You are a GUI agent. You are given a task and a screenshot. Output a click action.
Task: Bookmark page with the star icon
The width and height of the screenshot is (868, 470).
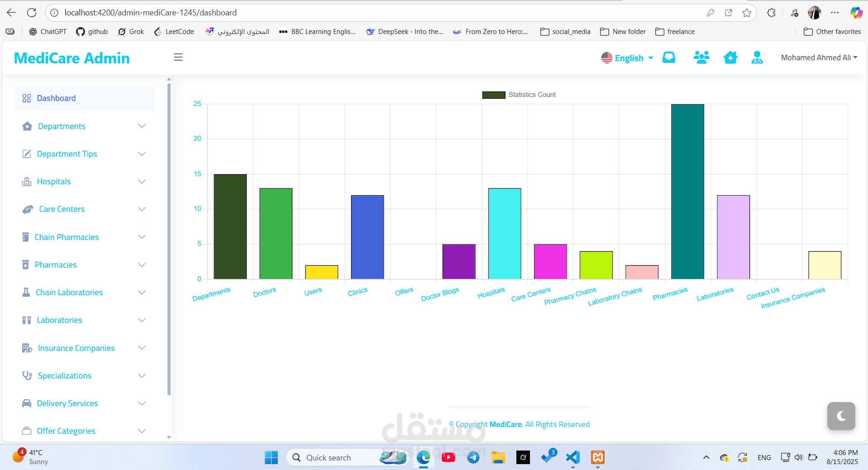[747, 13]
